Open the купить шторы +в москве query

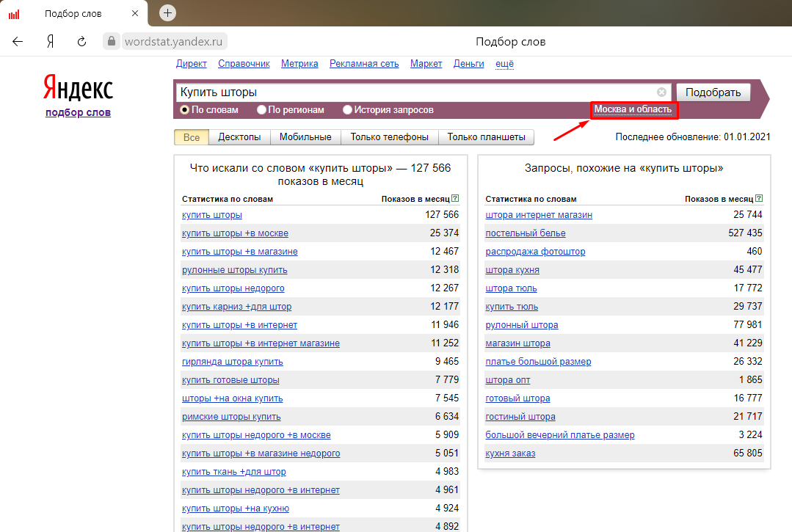pos(235,233)
